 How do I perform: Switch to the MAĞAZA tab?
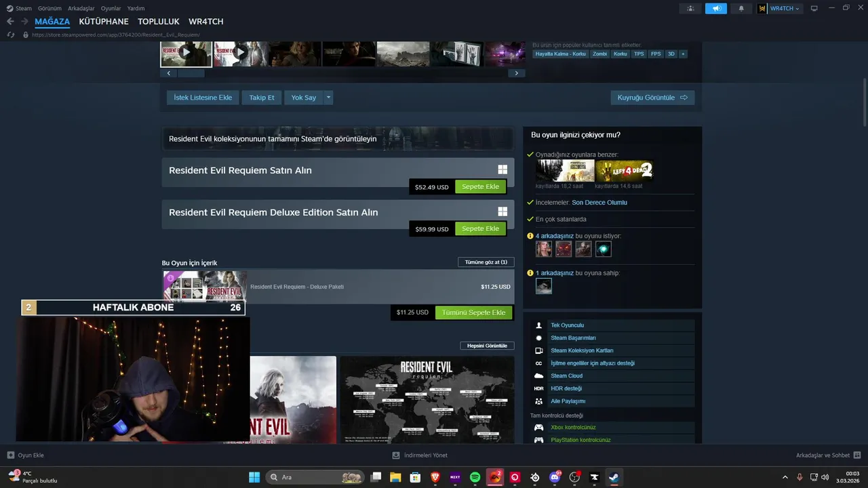[x=52, y=22]
